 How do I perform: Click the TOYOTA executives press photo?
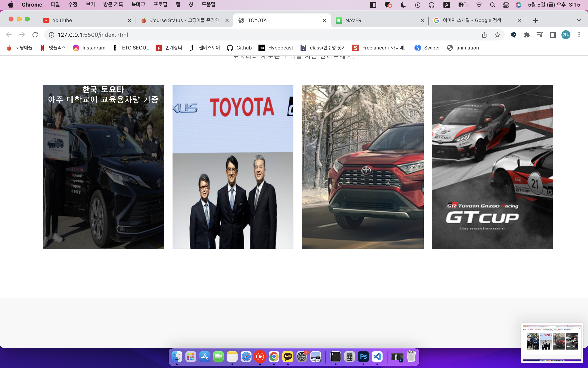tap(233, 167)
